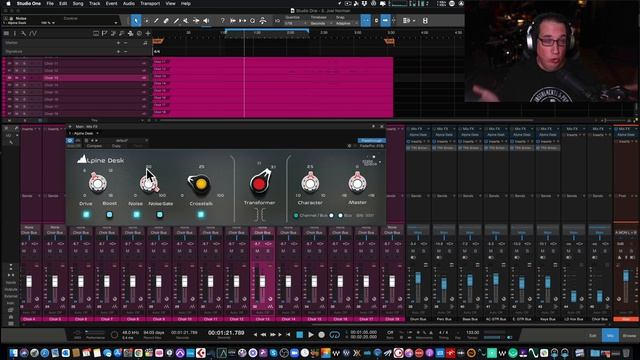
Task: Toggle the Drive switch in Alpine Desk
Action: 86,214
